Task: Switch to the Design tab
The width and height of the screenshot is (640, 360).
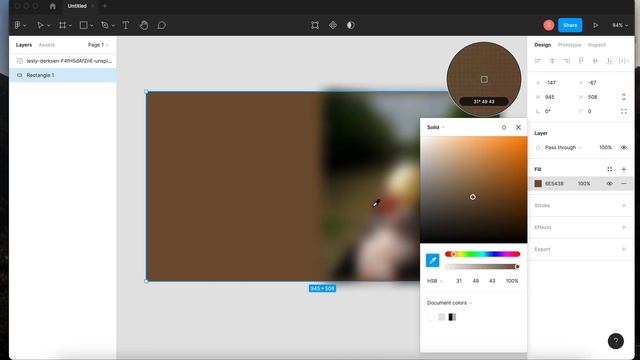Action: 542,45
